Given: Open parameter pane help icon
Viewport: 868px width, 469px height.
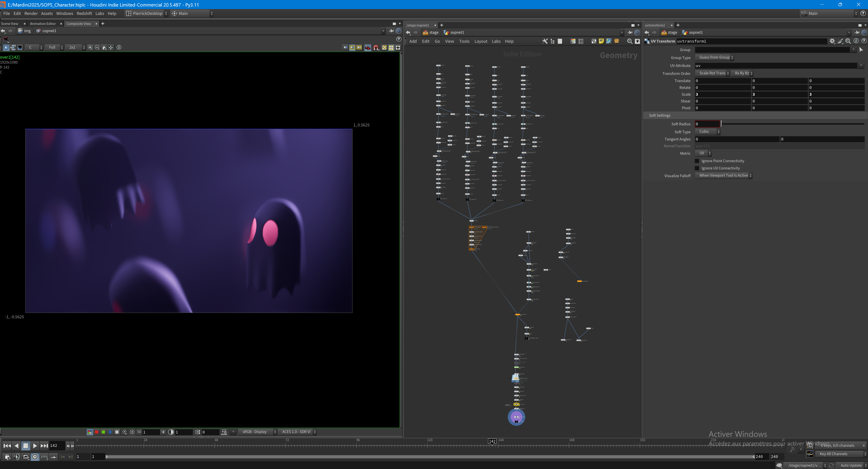Looking at the screenshot, I should [864, 41].
